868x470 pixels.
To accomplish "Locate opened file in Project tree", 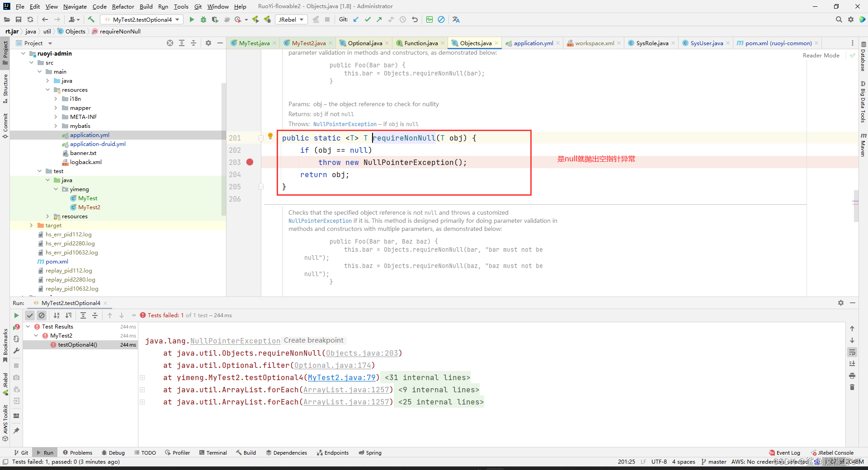I will [x=170, y=43].
